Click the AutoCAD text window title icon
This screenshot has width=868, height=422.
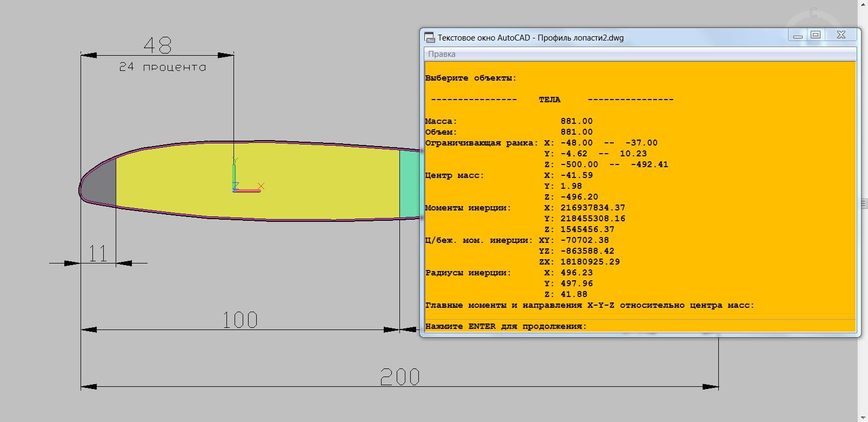[x=430, y=37]
